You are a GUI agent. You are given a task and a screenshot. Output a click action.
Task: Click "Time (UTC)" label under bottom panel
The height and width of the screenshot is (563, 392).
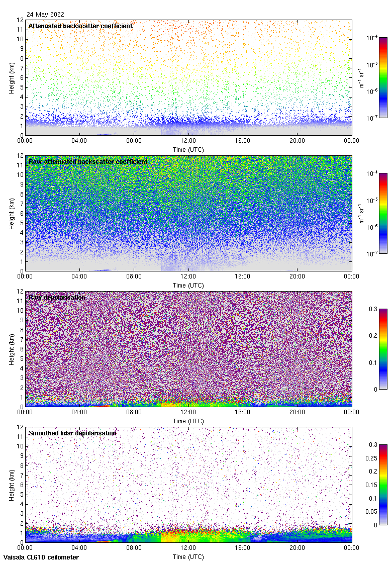tap(188, 557)
